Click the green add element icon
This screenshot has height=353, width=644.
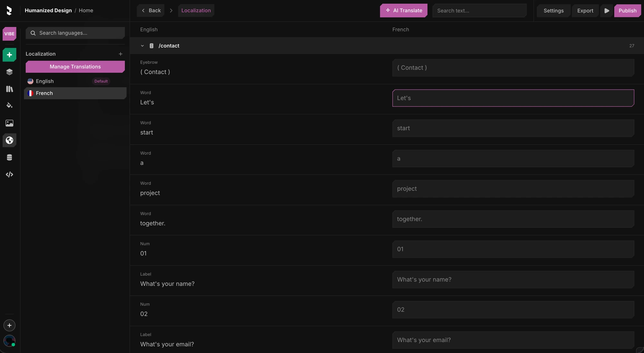pyautogui.click(x=9, y=55)
